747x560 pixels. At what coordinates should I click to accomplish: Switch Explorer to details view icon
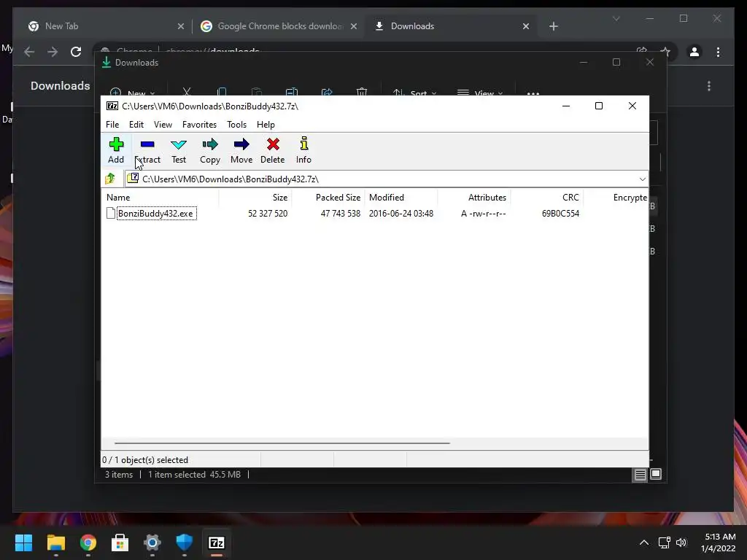[640, 474]
